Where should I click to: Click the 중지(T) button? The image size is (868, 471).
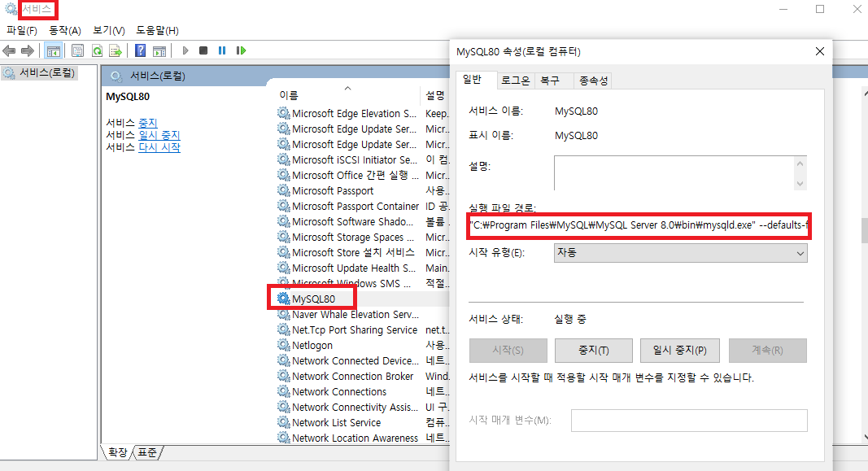point(593,351)
